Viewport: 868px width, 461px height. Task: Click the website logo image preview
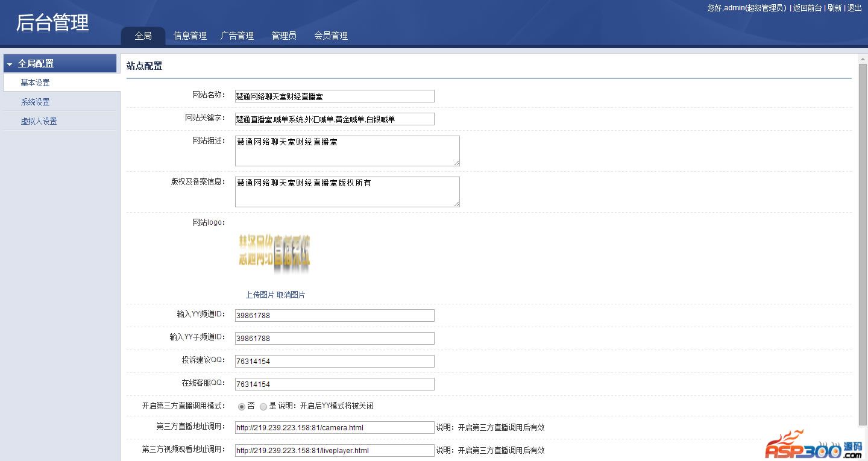(x=274, y=251)
